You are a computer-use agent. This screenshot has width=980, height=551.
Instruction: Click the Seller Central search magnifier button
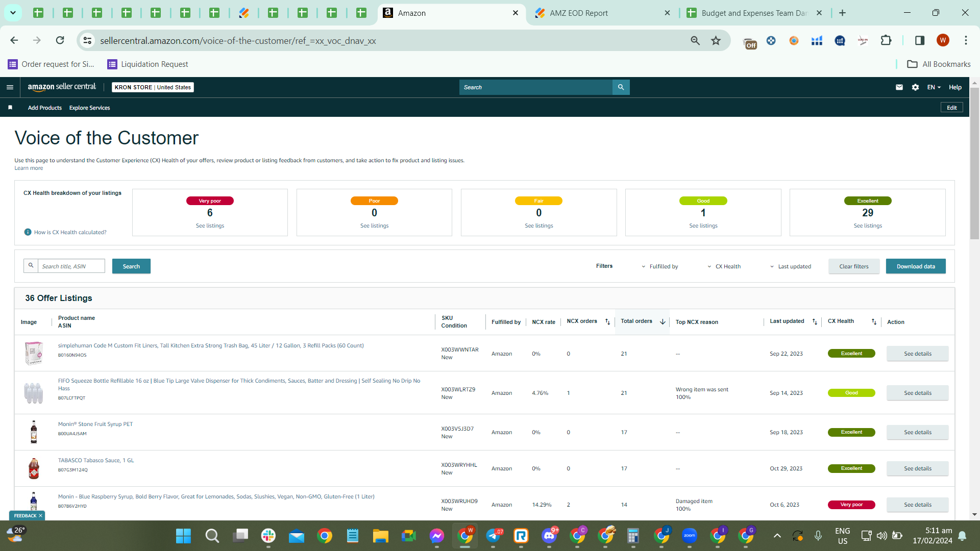pyautogui.click(x=621, y=87)
